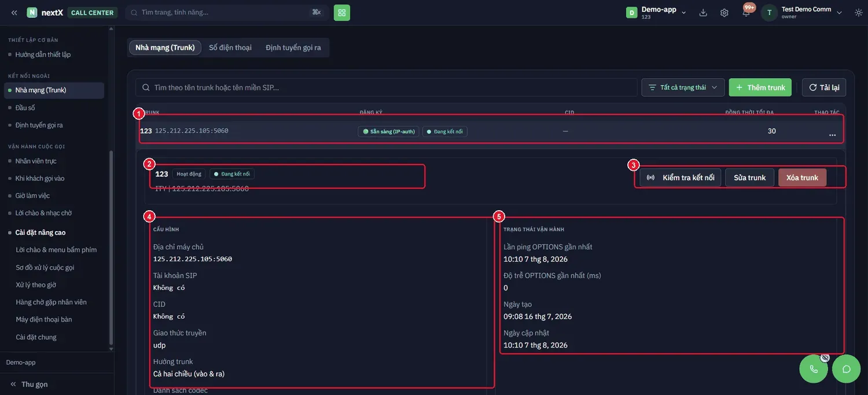
Task: Open the green apps grid icon
Action: (342, 13)
